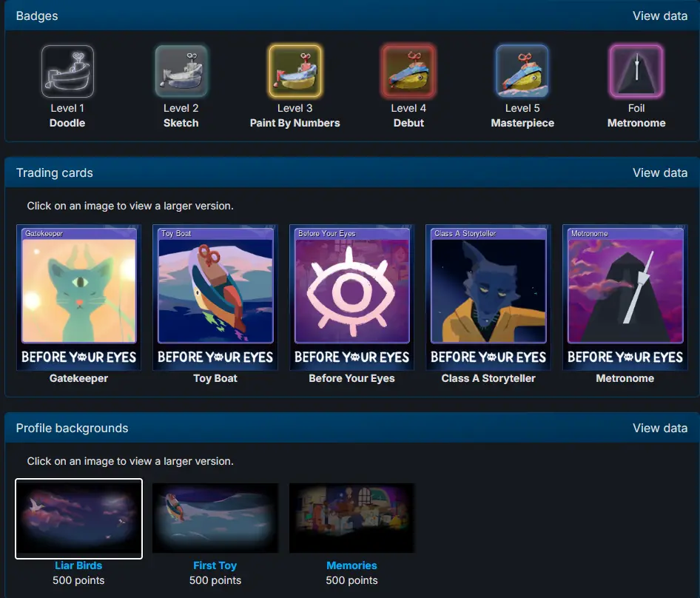Follow the Memories link
This screenshot has width=700, height=598.
pyautogui.click(x=351, y=565)
